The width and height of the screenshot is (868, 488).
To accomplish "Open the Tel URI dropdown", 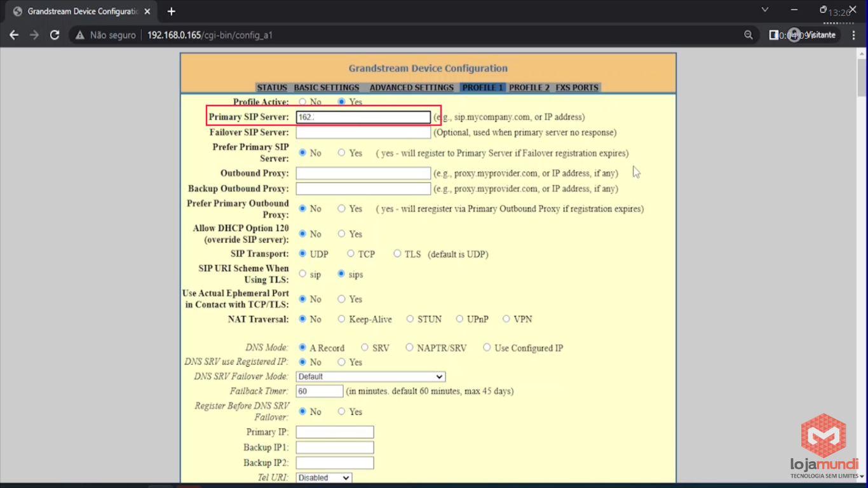I will click(323, 478).
